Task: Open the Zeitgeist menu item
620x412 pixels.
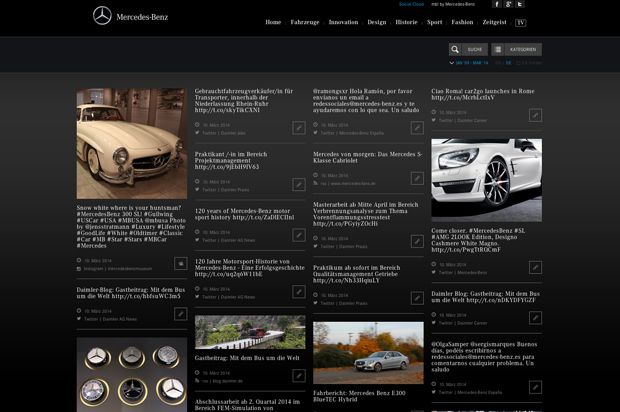Action: coord(494,22)
